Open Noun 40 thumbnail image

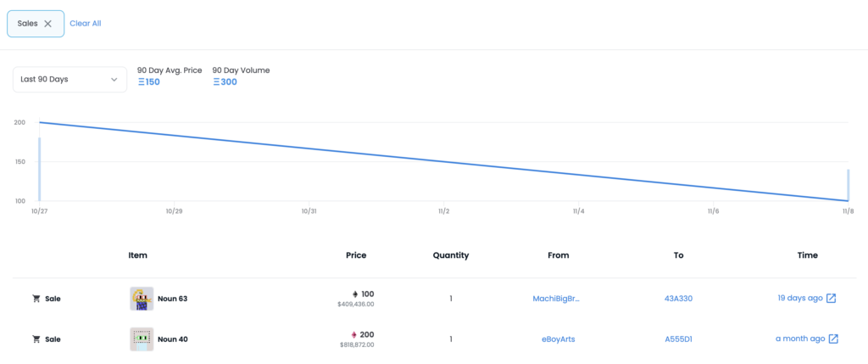[x=142, y=339]
